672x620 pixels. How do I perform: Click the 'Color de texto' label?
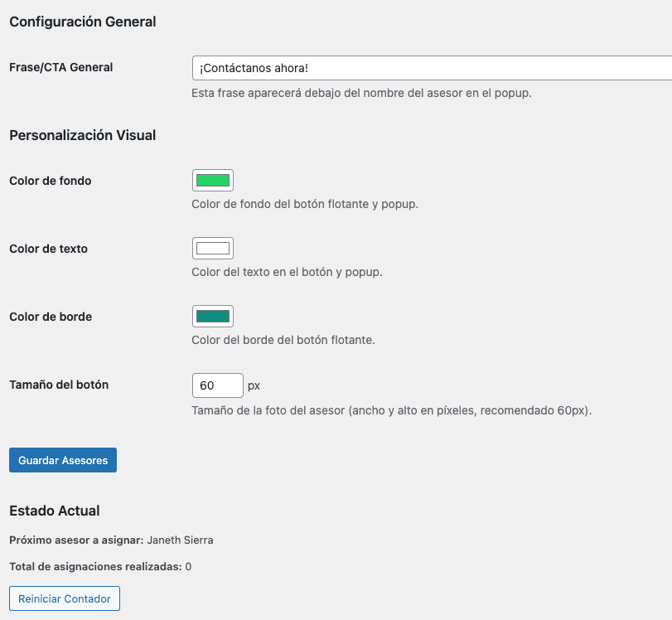[x=48, y=249]
